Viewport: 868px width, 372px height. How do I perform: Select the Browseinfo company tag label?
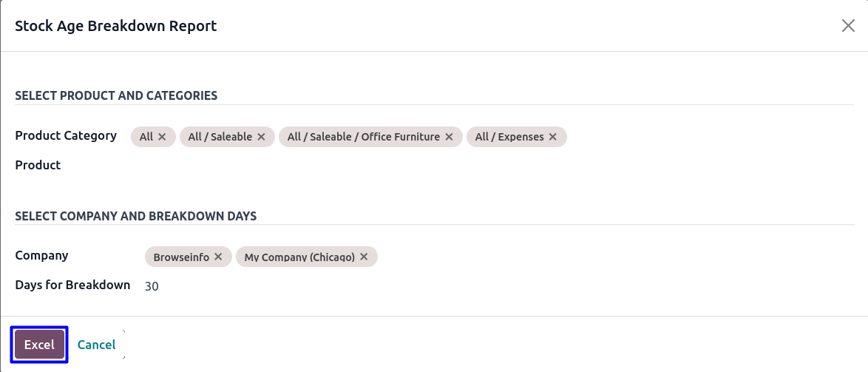point(181,257)
